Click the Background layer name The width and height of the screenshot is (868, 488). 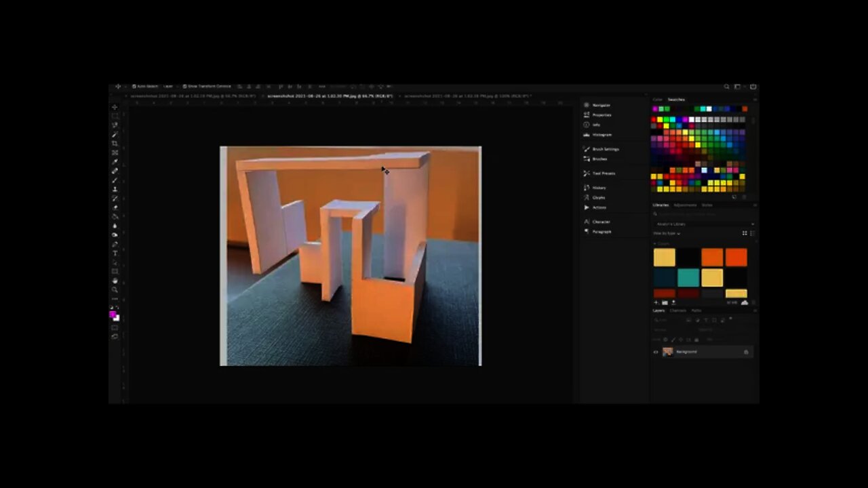pos(686,352)
